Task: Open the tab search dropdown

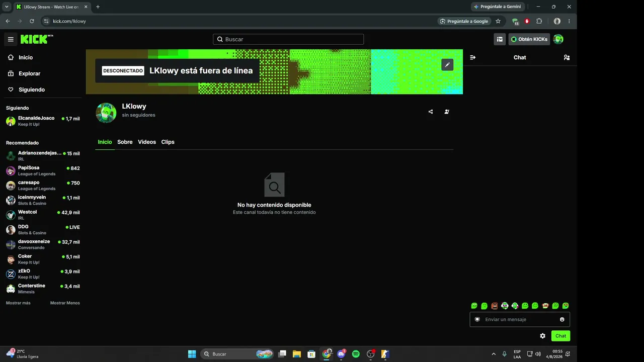Action: (x=7, y=7)
